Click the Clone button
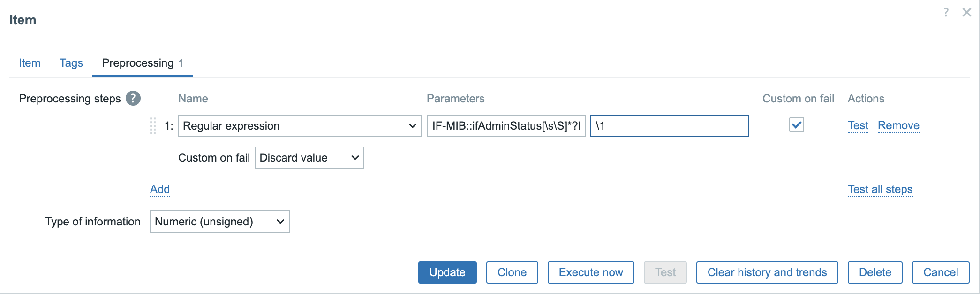980x294 pixels. (x=512, y=272)
